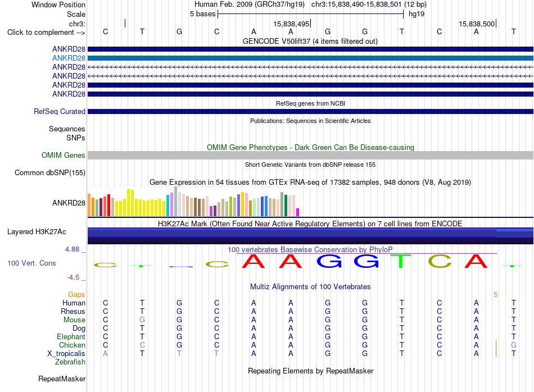The height and width of the screenshot is (392, 534).
Task: Click the 'Chicken' species label
Action: (72, 345)
